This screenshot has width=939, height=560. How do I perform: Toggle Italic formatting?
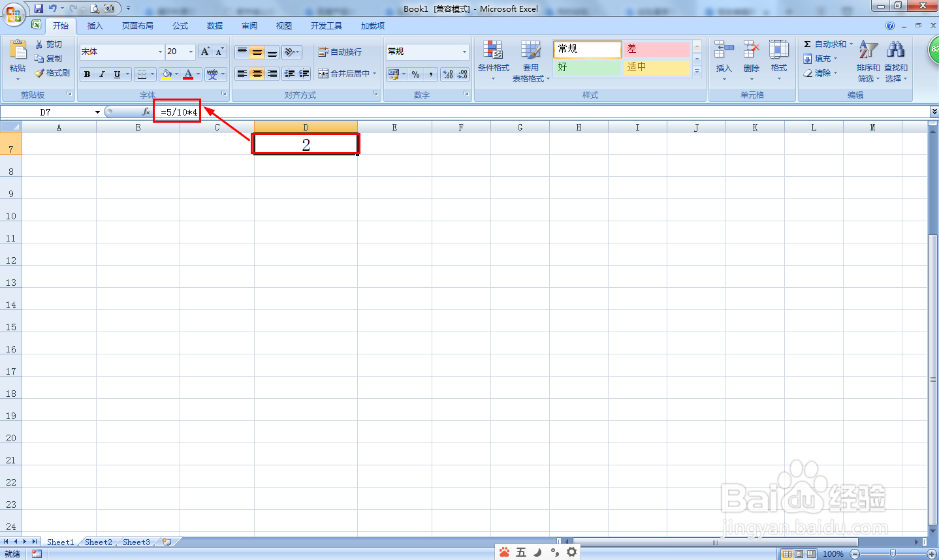(102, 74)
